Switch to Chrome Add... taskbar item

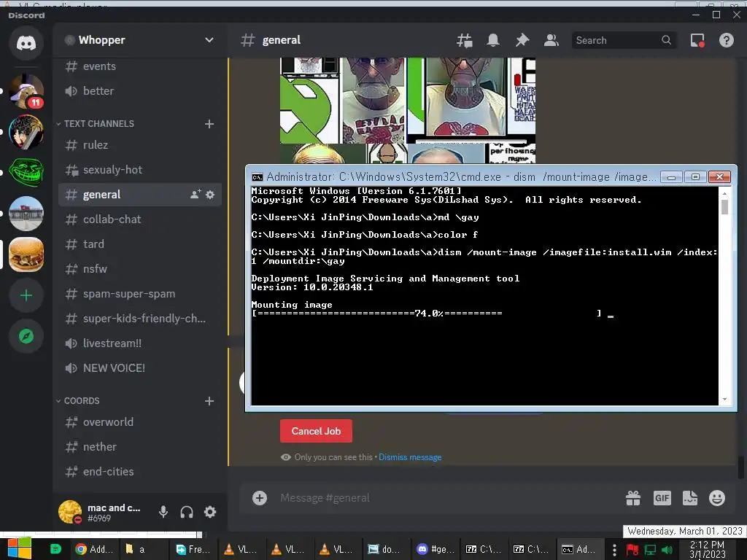point(94,550)
